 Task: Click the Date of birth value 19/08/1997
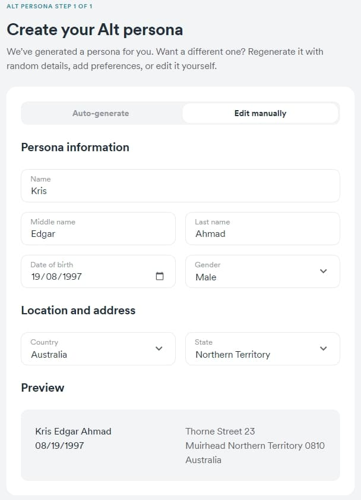[57, 277]
